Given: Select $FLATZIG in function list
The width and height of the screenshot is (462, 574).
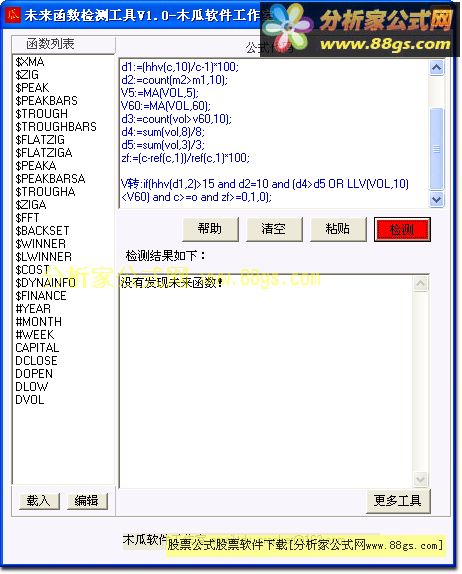Looking at the screenshot, I should 40,140.
